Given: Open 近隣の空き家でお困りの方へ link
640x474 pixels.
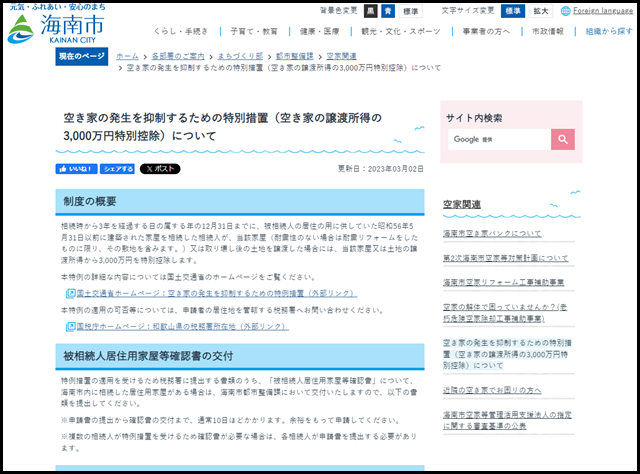Looking at the screenshot, I should click(492, 390).
